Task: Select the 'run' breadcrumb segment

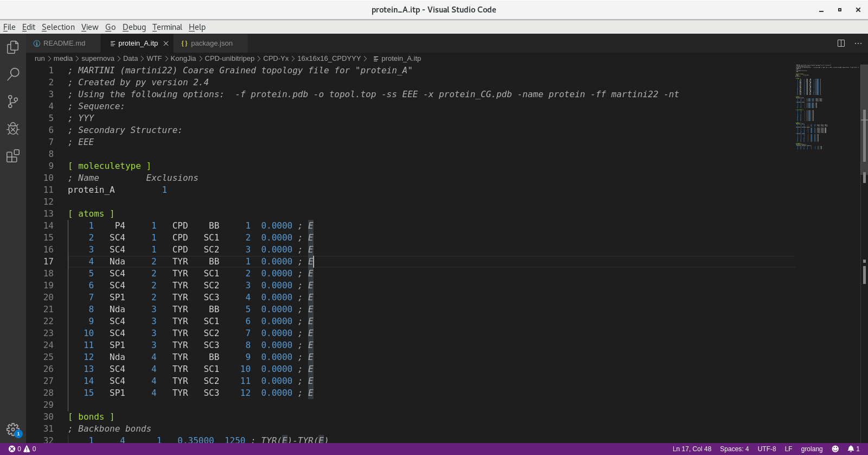Action: coord(40,59)
